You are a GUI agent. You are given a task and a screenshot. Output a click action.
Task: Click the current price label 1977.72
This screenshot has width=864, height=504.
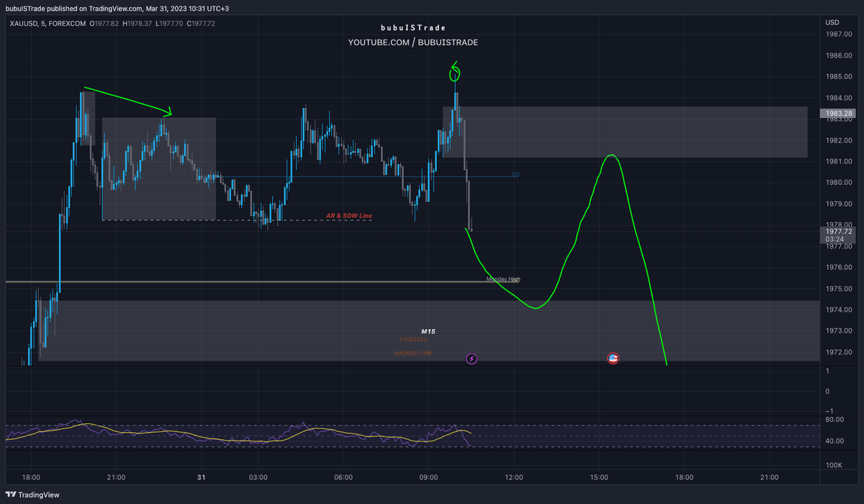[837, 232]
